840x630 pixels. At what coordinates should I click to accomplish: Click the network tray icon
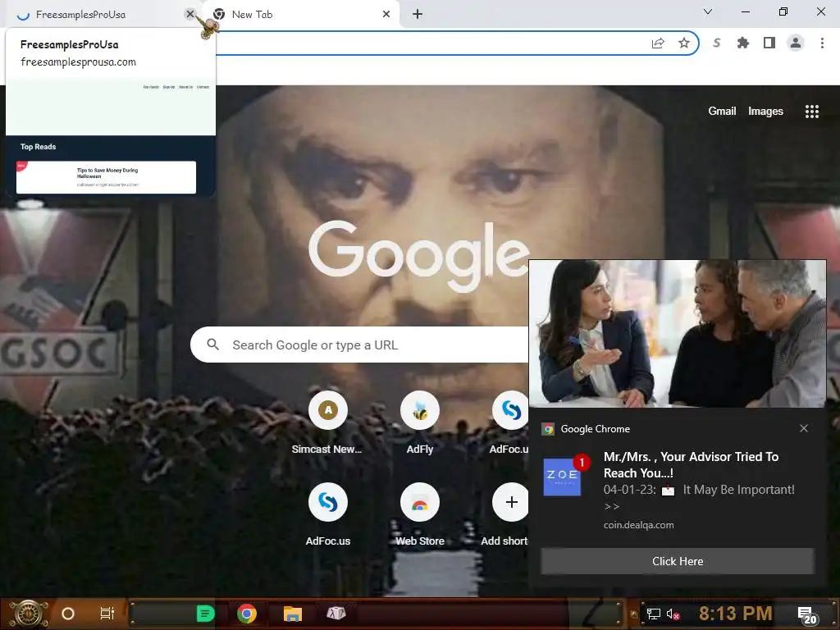tap(653, 614)
